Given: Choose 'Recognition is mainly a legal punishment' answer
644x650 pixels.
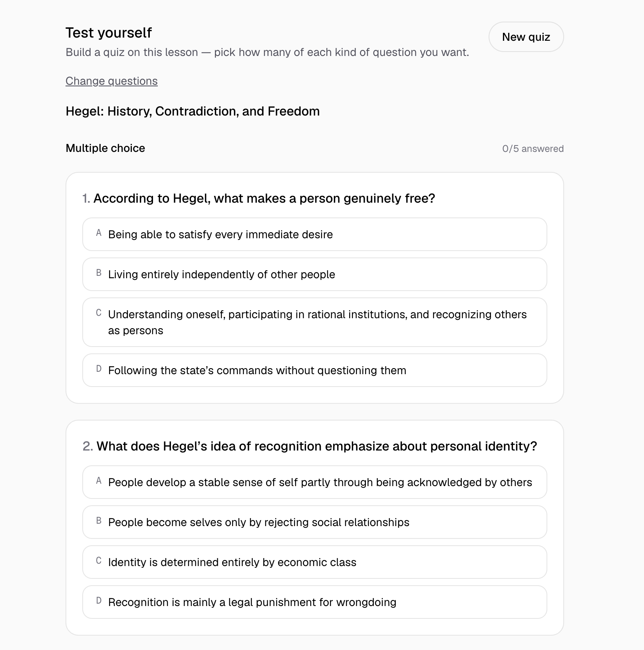Looking at the screenshot, I should coord(314,602).
